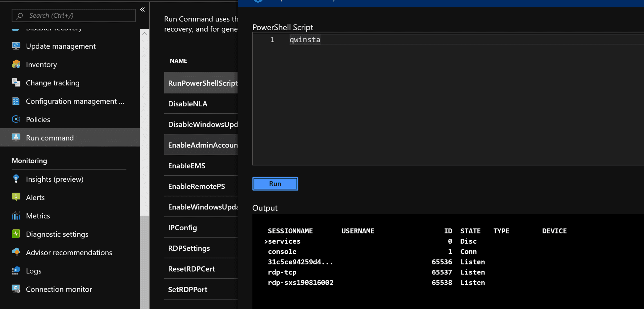Click the Update management icon

[16, 46]
